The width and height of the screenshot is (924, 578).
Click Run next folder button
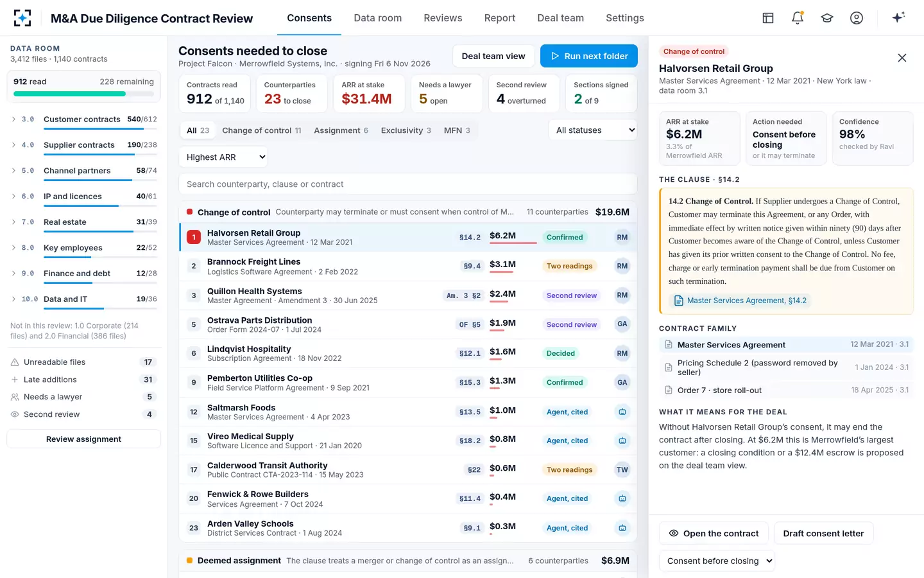(x=589, y=56)
